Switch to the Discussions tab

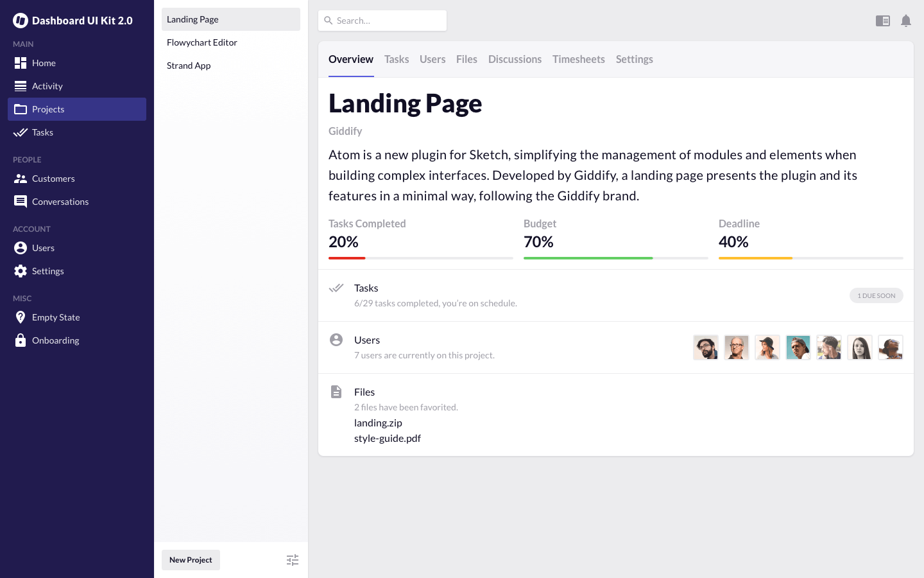point(515,59)
